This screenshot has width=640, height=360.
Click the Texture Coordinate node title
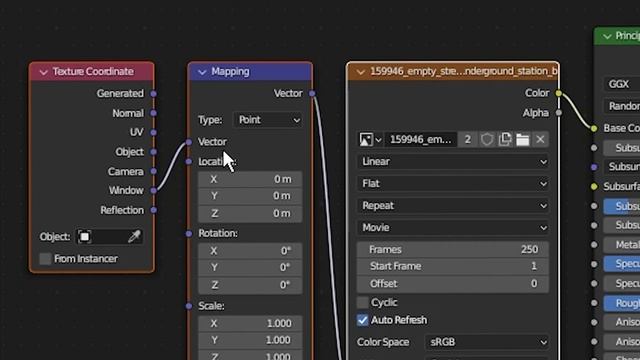point(93,72)
